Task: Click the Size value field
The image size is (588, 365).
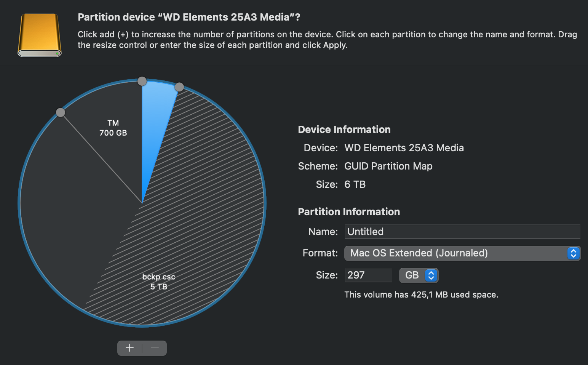Action: pos(368,275)
